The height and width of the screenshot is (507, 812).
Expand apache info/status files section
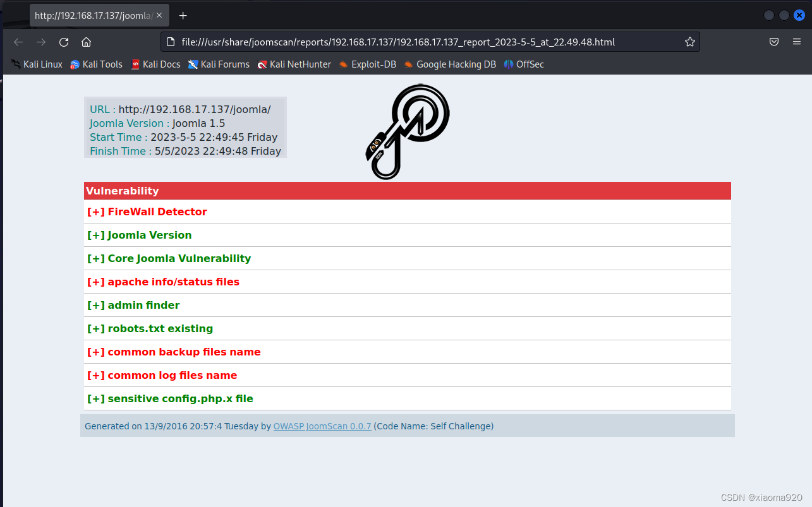(x=408, y=282)
